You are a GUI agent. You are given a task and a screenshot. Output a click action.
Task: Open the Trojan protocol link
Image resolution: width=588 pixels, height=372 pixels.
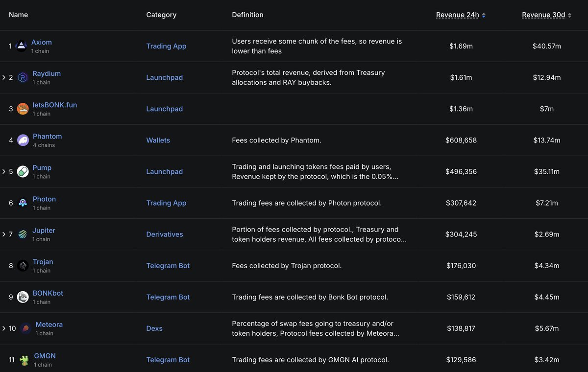point(43,261)
